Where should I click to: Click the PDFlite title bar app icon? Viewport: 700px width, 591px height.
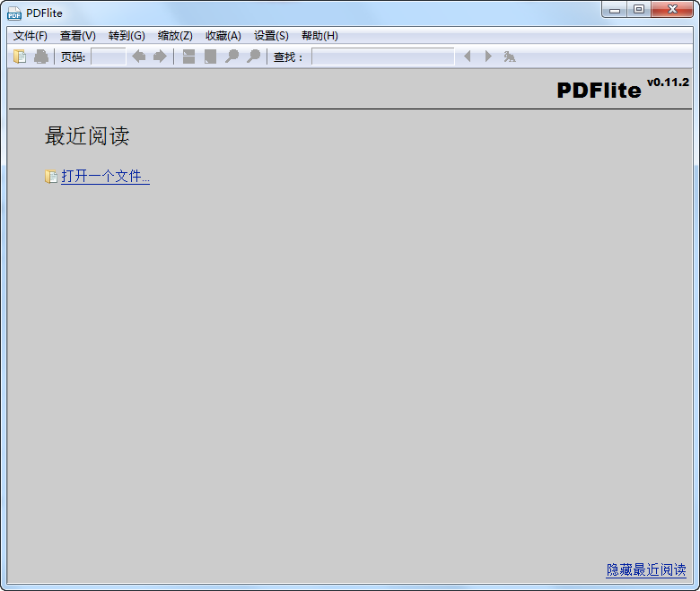(x=14, y=13)
